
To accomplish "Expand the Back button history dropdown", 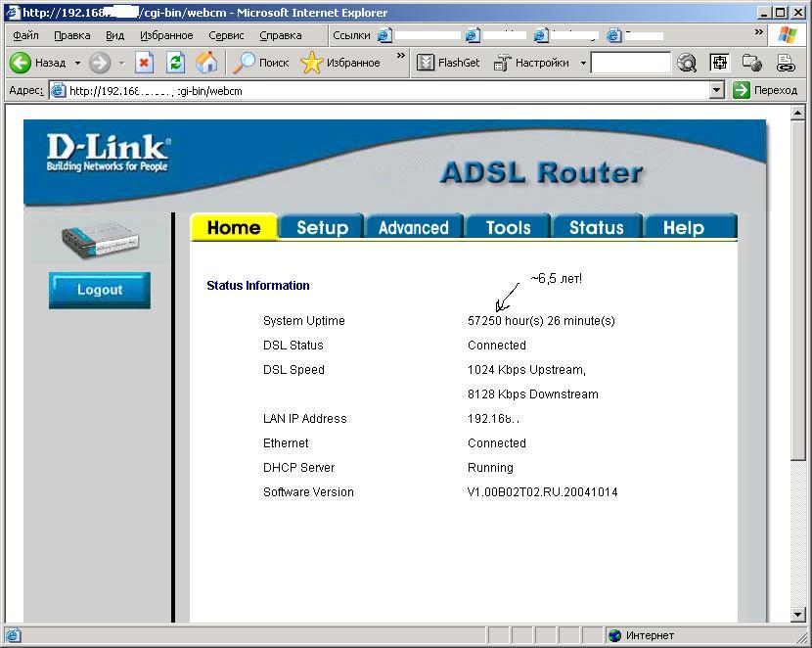I will click(x=77, y=63).
